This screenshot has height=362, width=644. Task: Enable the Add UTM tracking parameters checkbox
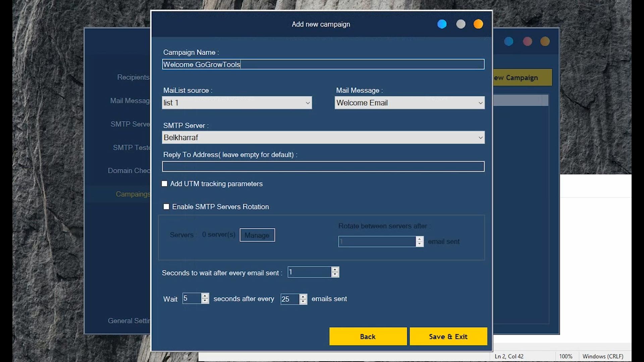164,183
